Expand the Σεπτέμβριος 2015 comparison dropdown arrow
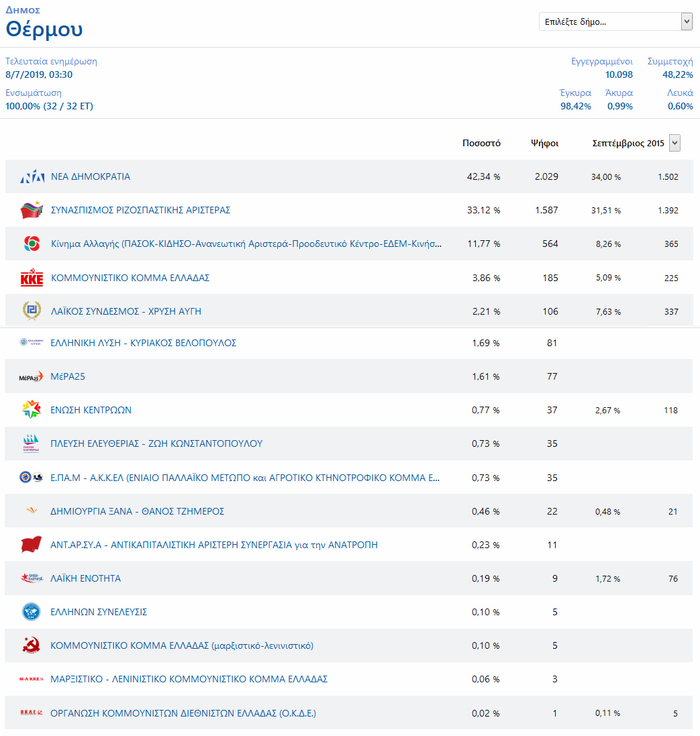Screen dimensions: 700x736 coord(674,143)
